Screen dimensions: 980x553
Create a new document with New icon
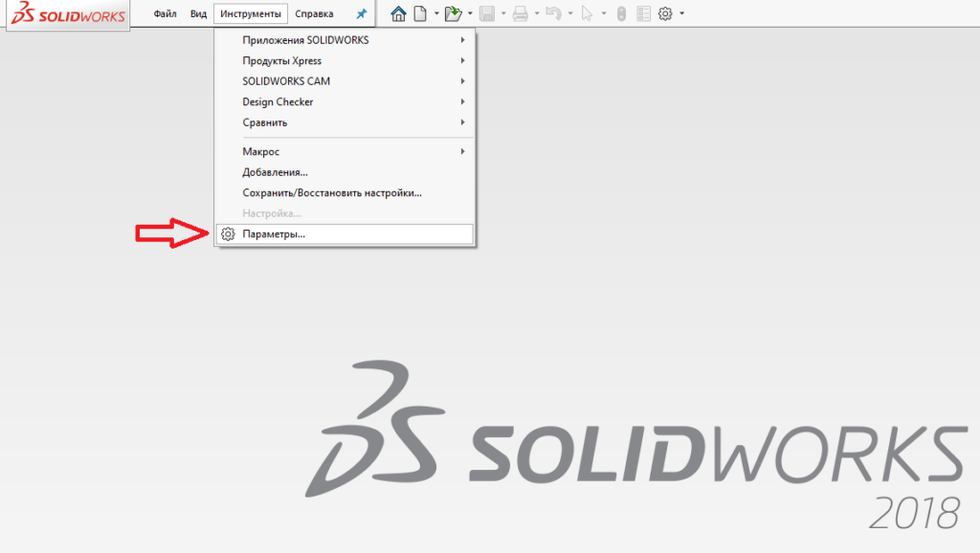tap(420, 13)
